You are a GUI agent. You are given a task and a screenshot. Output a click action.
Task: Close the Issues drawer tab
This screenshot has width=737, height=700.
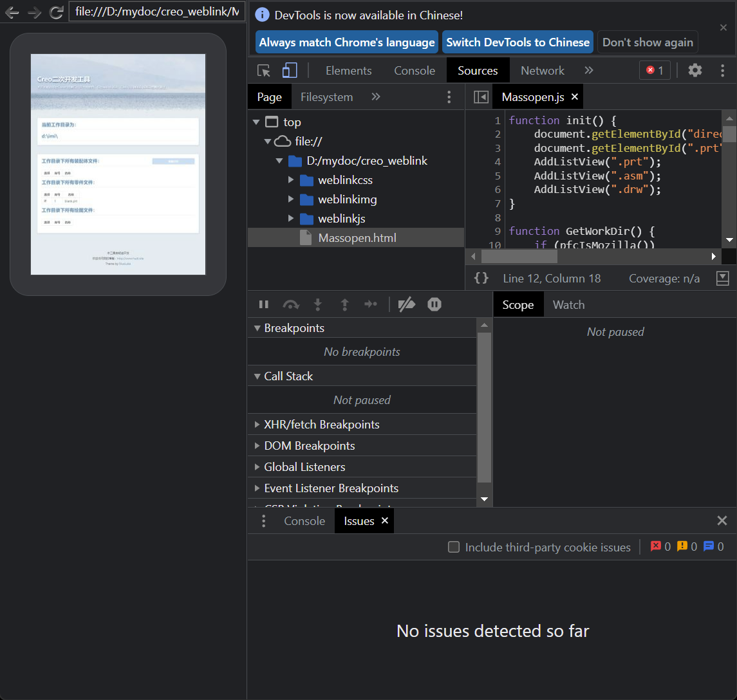click(384, 520)
